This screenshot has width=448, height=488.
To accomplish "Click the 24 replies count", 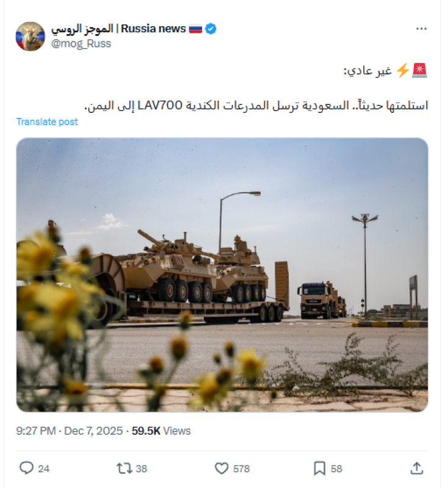I will pos(43,468).
